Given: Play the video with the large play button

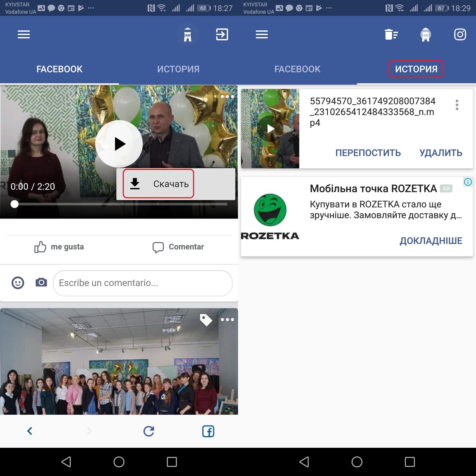Looking at the screenshot, I should pos(119,144).
